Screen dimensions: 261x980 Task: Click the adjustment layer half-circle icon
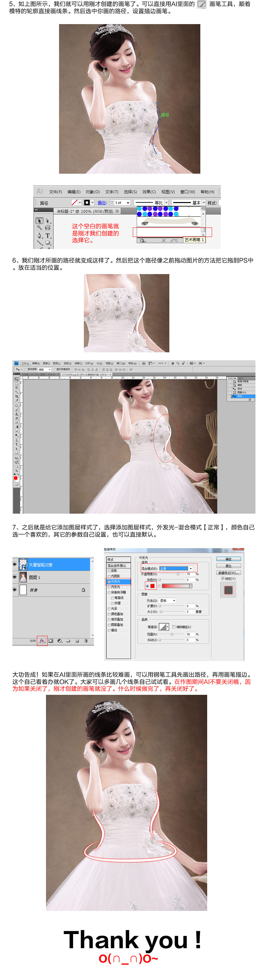pos(59,641)
